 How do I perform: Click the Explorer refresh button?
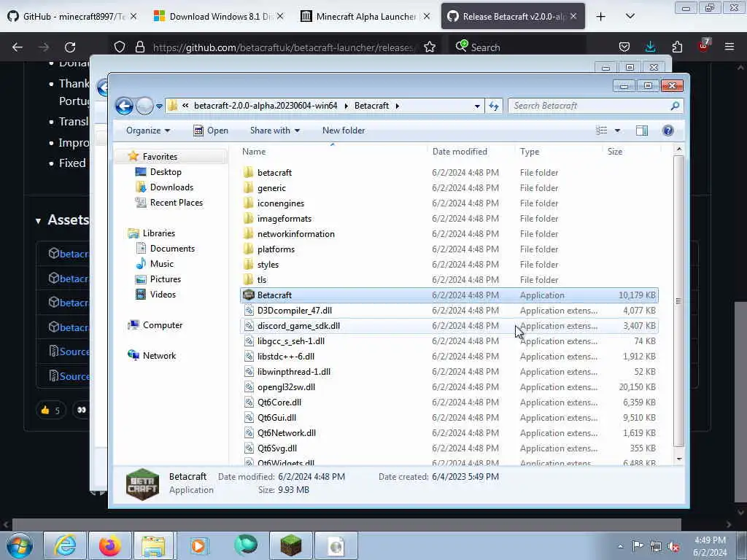point(494,106)
